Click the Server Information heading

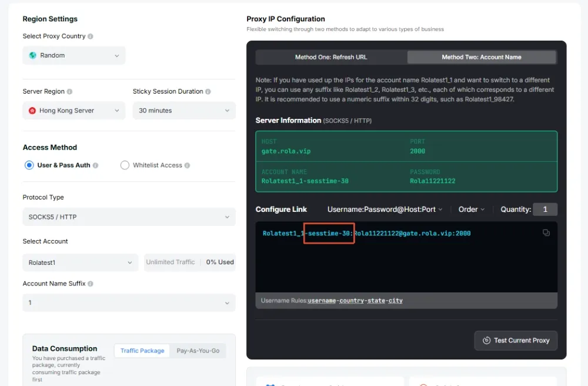[288, 121]
